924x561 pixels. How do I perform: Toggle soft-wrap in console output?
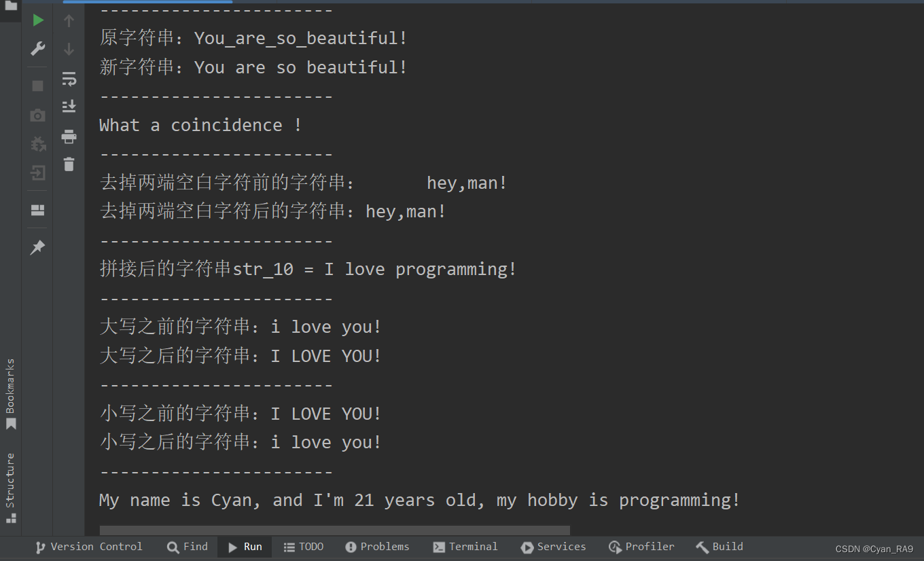(x=69, y=79)
